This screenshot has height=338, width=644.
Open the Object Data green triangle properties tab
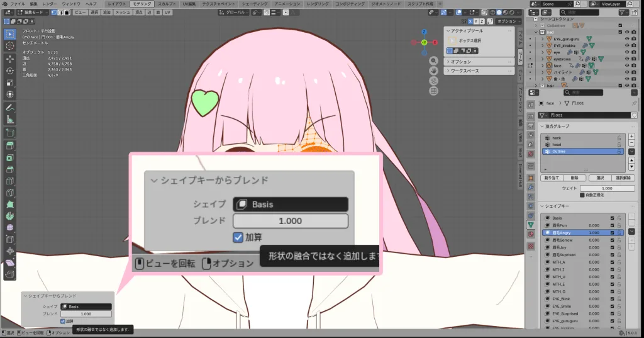tap(531, 225)
